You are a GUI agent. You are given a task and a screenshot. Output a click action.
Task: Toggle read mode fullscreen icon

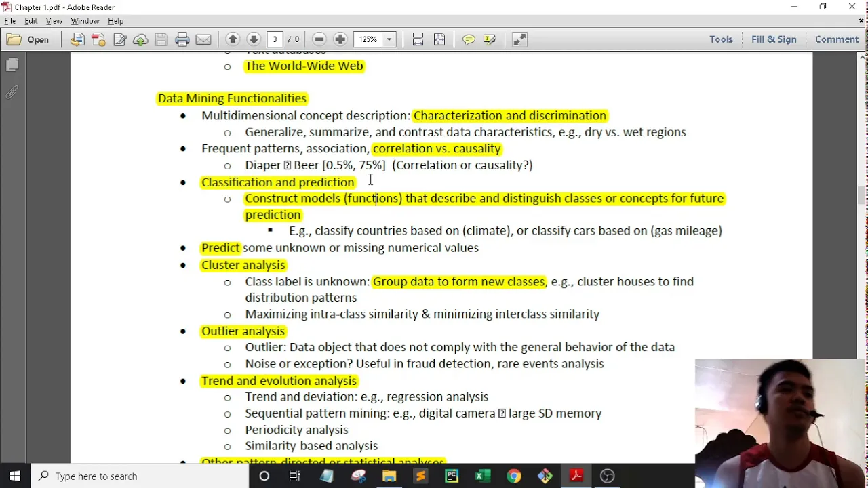coord(519,39)
